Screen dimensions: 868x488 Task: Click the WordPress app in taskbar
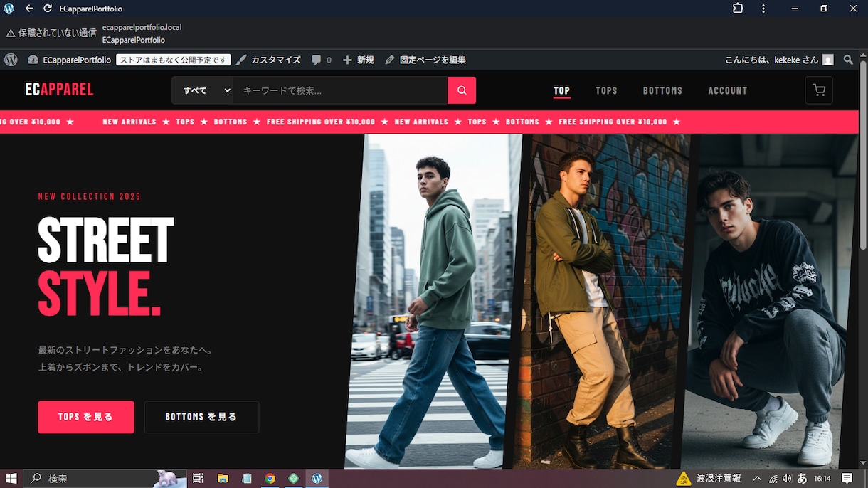pyautogui.click(x=317, y=478)
